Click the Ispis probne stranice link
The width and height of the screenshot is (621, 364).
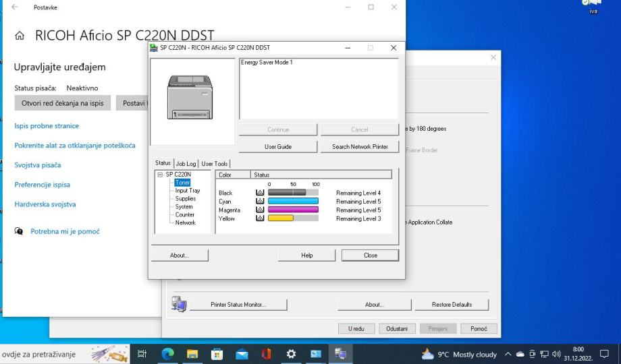[47, 126]
